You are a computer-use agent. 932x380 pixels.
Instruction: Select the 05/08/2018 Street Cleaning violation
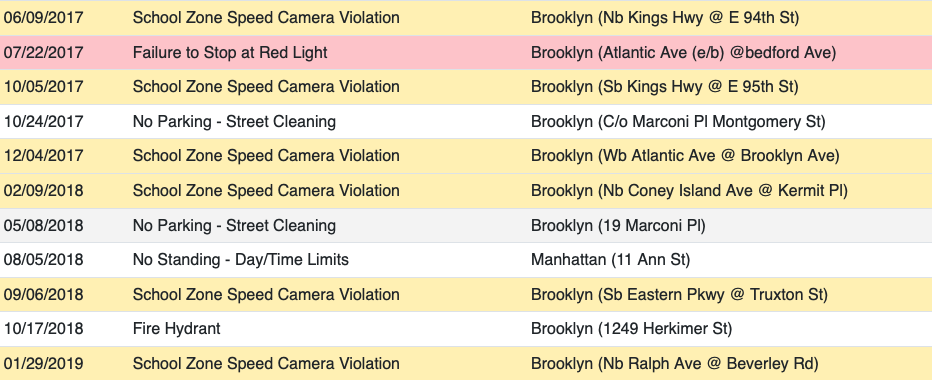[x=234, y=225]
